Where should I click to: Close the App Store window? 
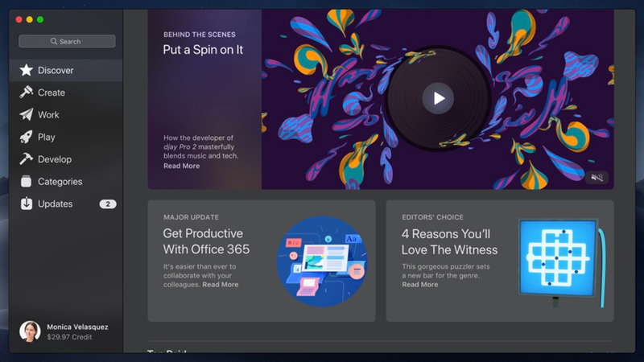(x=19, y=19)
